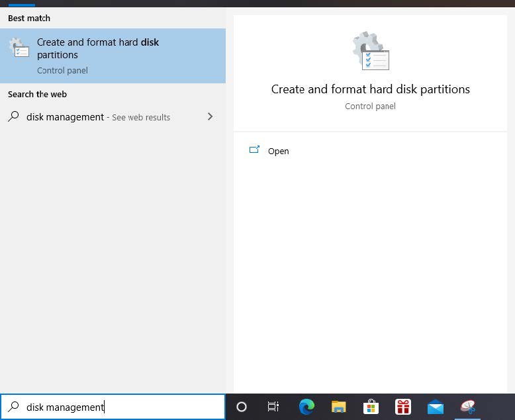Click the large Control panel icon in preview pane

371,52
